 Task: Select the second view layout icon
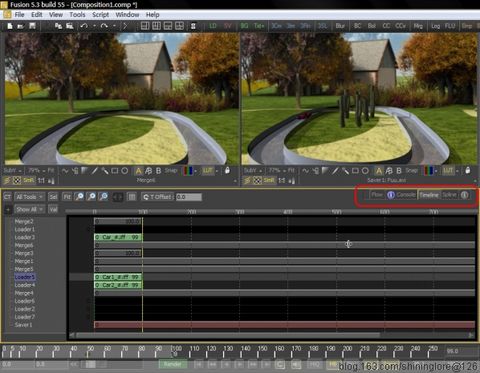click(x=156, y=26)
